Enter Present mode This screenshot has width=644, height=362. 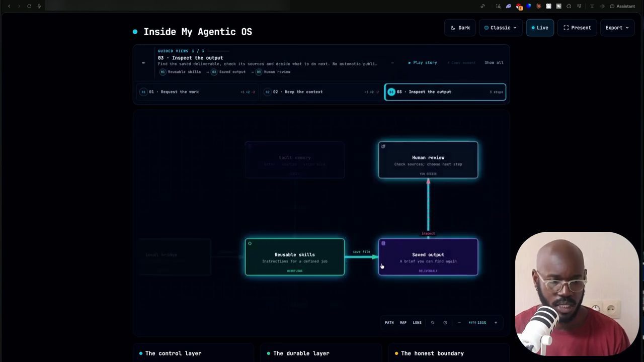coord(577,28)
